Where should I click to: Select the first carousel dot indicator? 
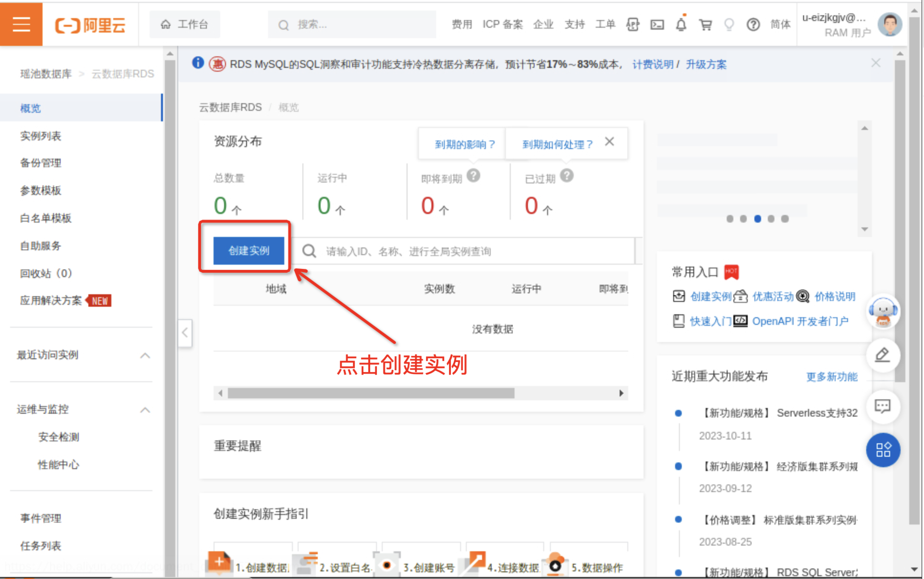(x=730, y=219)
